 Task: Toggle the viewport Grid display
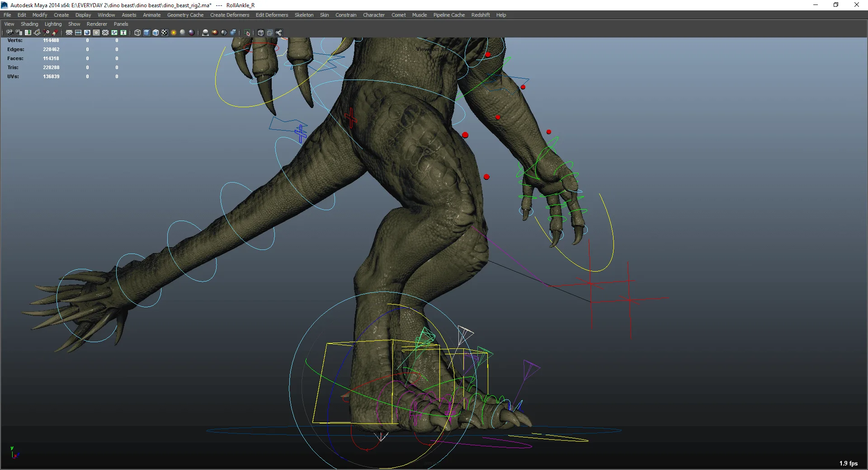(69, 33)
